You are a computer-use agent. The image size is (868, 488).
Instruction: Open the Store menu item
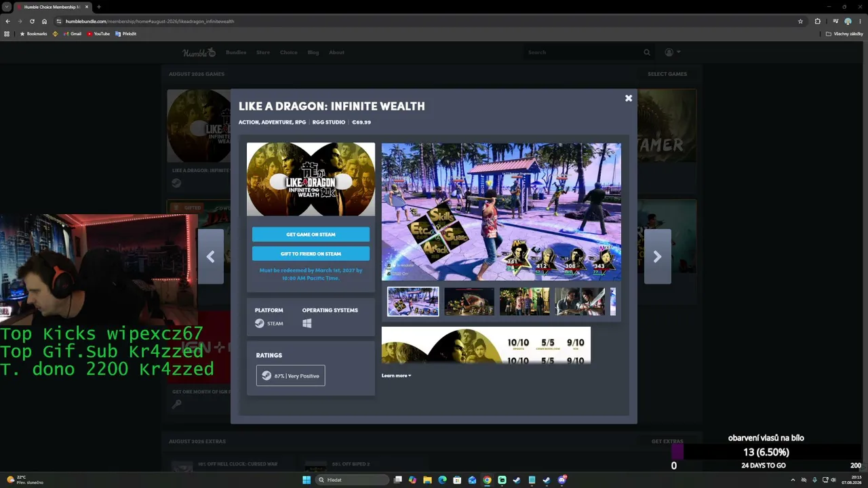tap(263, 52)
